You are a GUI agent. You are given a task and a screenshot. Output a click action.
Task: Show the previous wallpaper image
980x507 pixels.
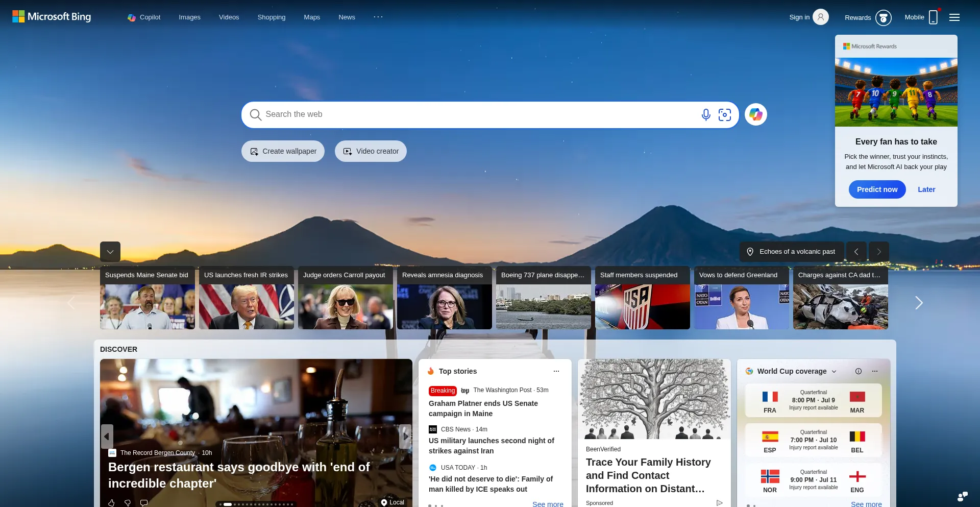pos(856,252)
